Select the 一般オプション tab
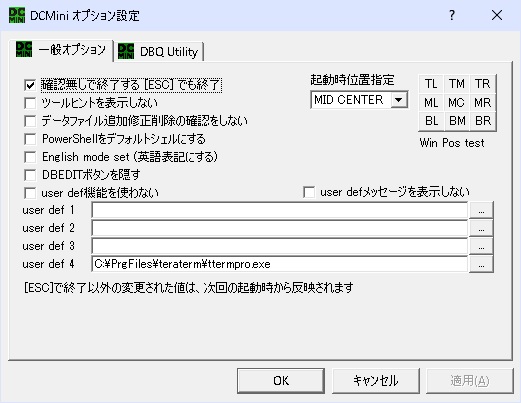Screen dimensions: 521x403 (61, 50)
